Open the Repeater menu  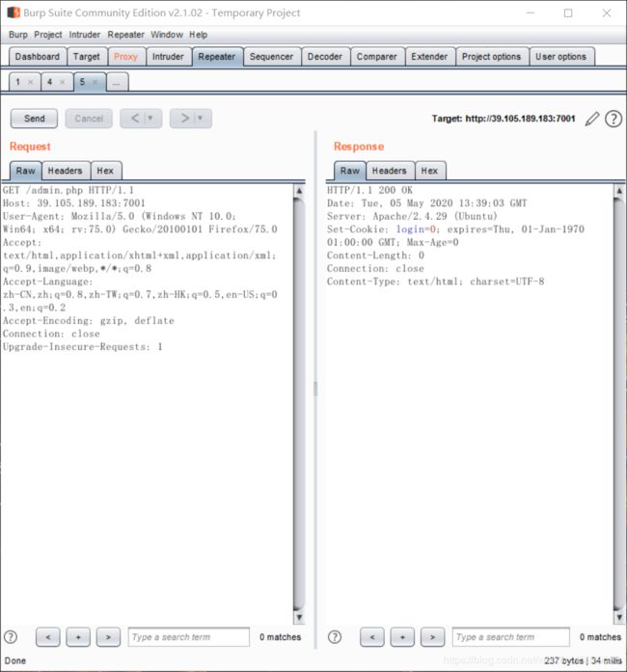click(125, 35)
